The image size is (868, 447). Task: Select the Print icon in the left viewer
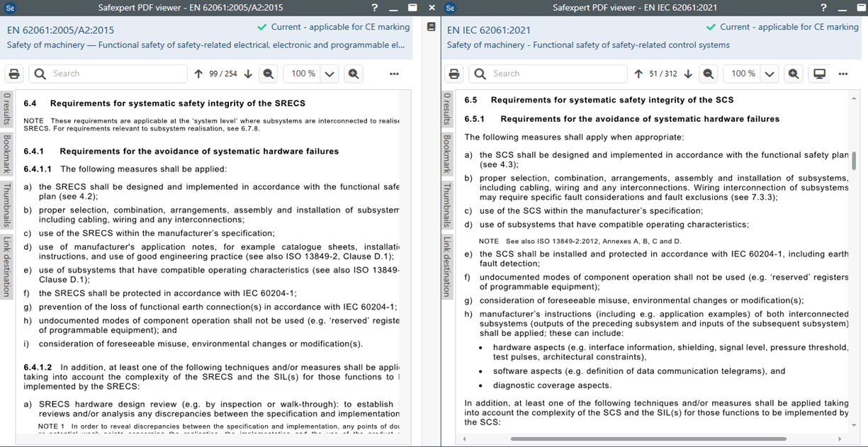click(14, 73)
